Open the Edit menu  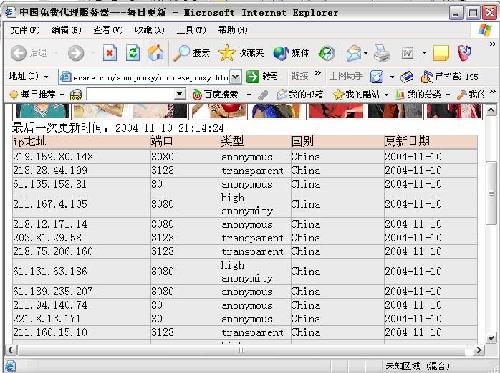(x=66, y=30)
